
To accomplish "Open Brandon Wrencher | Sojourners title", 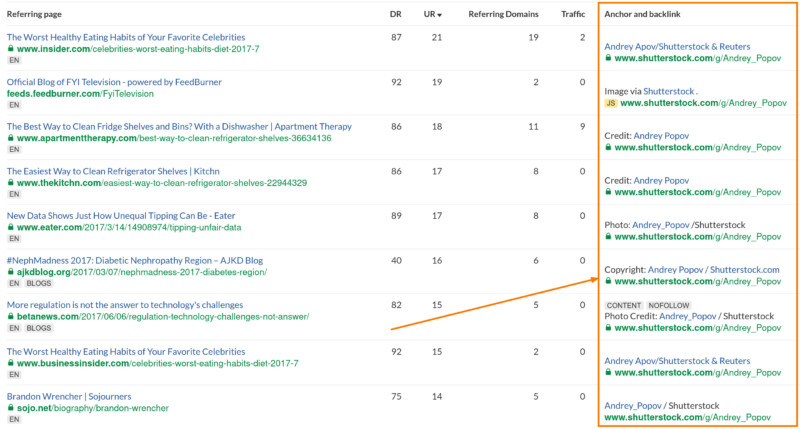I will click(69, 396).
